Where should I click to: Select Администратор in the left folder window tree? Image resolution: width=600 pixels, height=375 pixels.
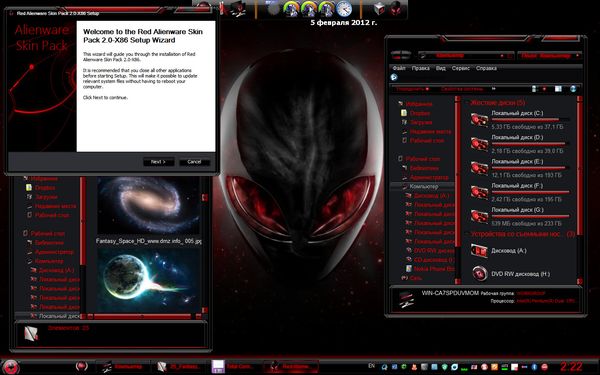point(54,252)
